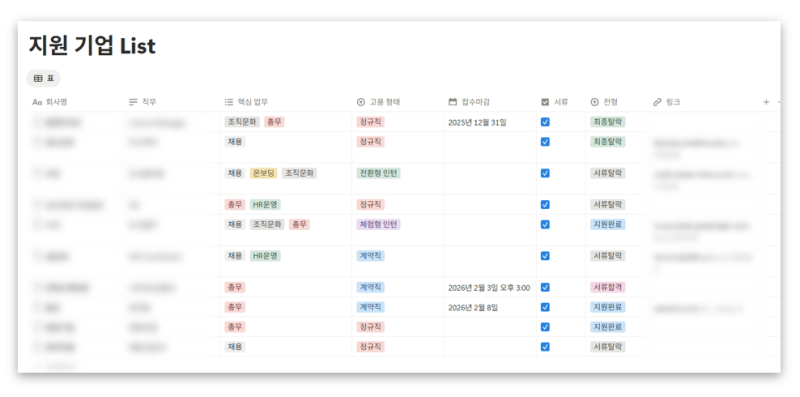Open the 직무 text column header

142,102
